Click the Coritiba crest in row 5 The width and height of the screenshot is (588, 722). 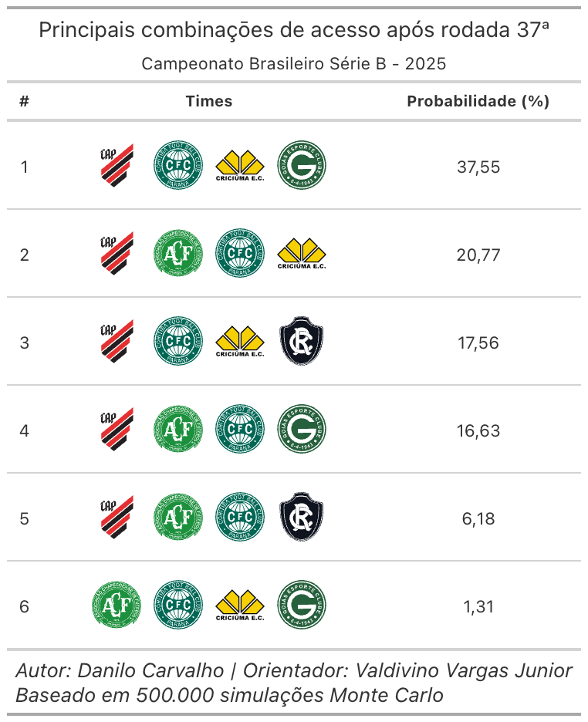[x=240, y=518]
